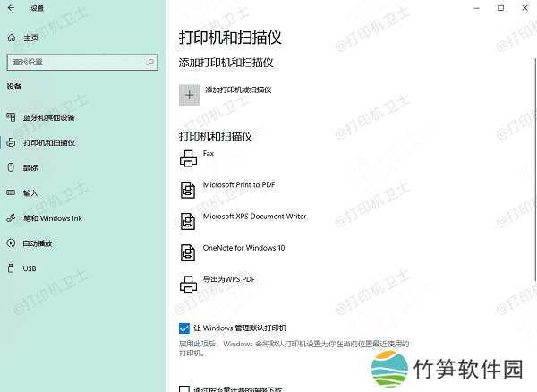
Task: Go to the 主页 home icon
Action: point(11,38)
